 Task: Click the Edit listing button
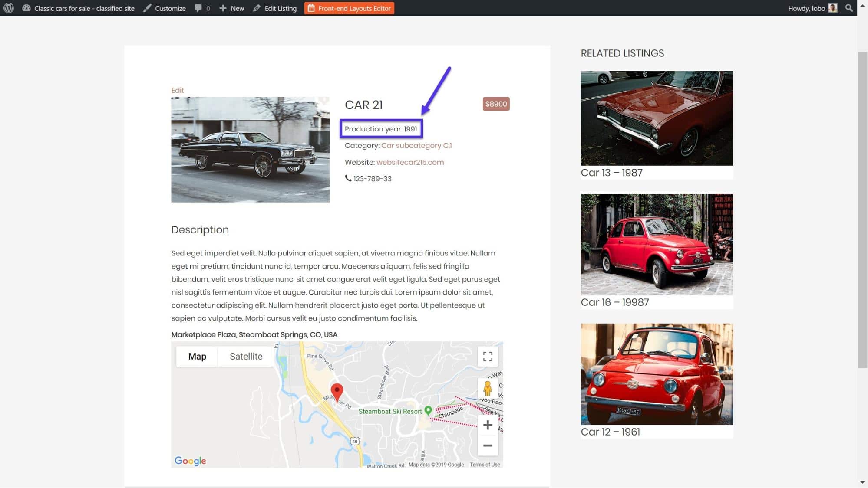click(280, 8)
